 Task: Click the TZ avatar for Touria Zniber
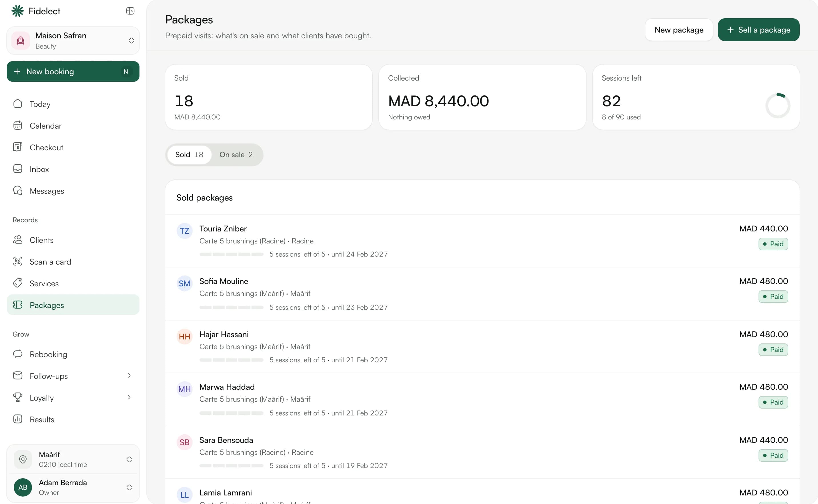184,231
